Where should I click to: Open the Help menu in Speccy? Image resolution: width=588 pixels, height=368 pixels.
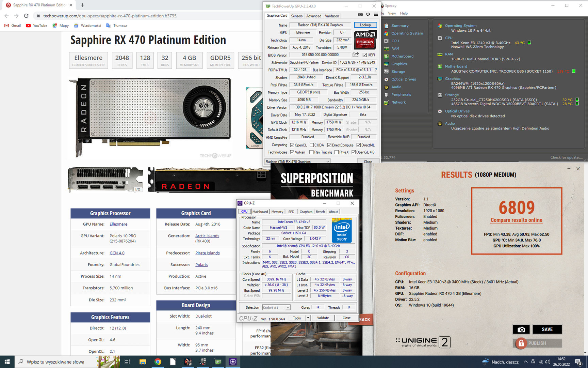[x=404, y=13]
